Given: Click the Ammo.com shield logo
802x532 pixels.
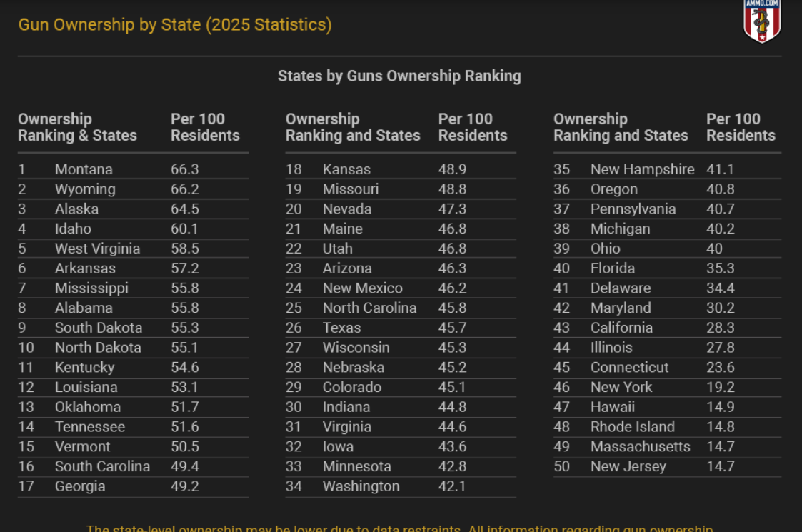Looking at the screenshot, I should [761, 21].
